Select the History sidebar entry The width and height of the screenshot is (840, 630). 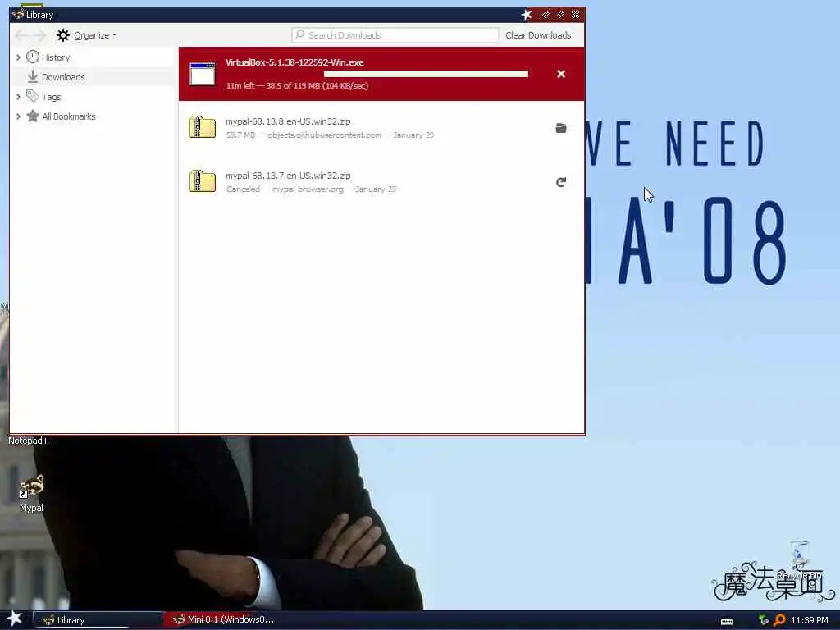94,57
